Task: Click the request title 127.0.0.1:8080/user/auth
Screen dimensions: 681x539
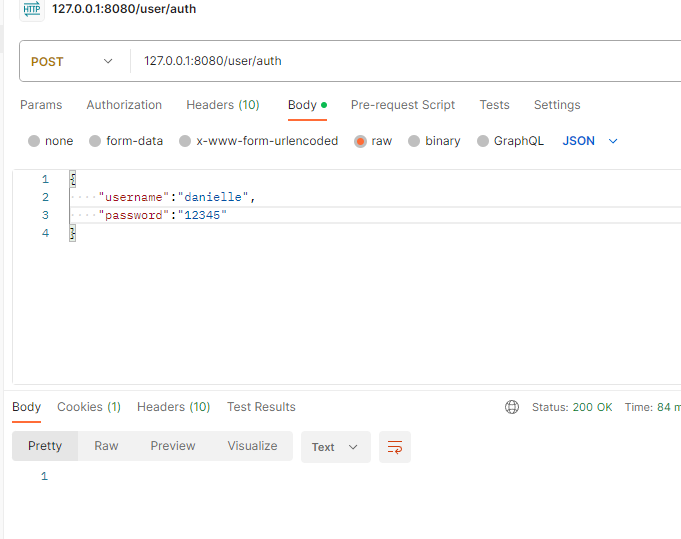Action: (124, 9)
